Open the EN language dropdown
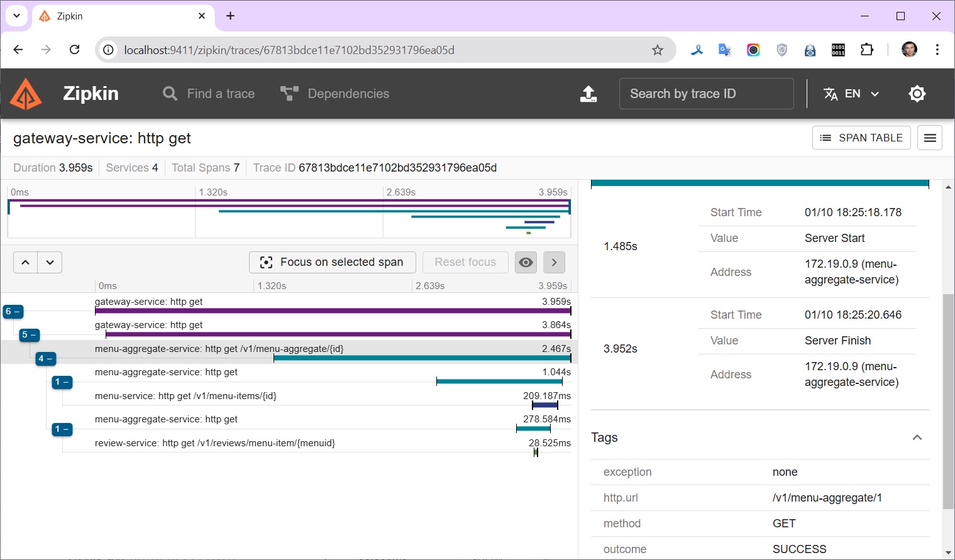 pyautogui.click(x=851, y=94)
